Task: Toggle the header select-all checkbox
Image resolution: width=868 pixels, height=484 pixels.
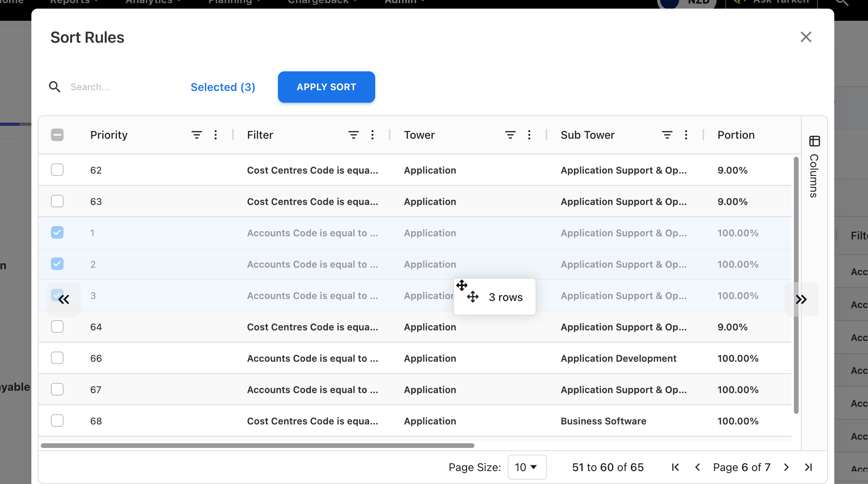Action: 57,135
